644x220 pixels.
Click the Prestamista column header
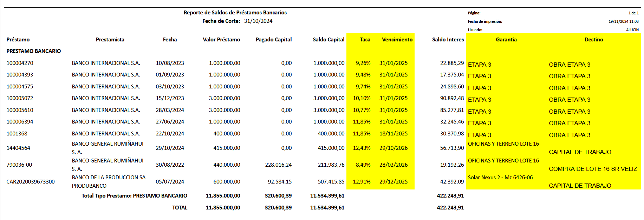110,40
